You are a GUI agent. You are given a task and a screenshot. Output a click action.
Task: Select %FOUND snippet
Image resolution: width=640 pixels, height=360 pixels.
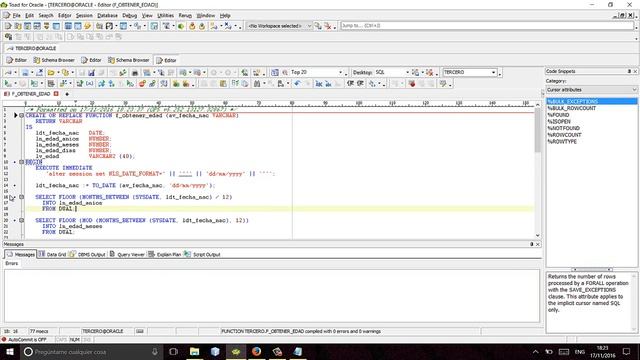(x=558, y=115)
